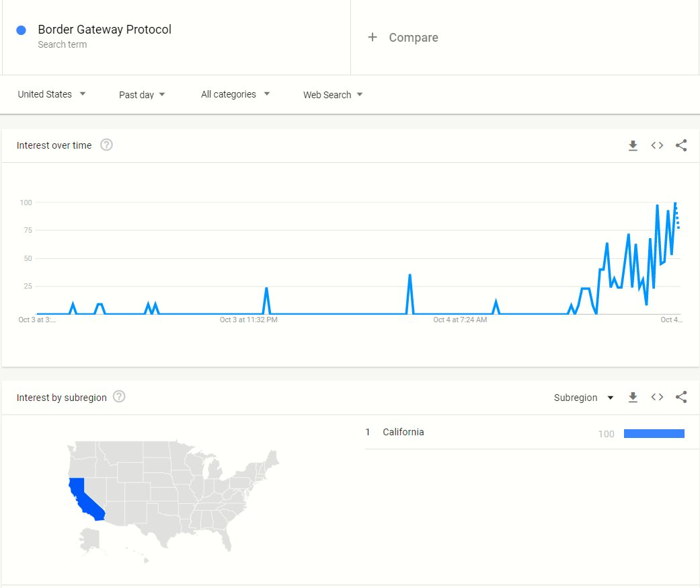The height and width of the screenshot is (588, 700).
Task: Open embed code for Interest by subregion
Action: tap(657, 397)
